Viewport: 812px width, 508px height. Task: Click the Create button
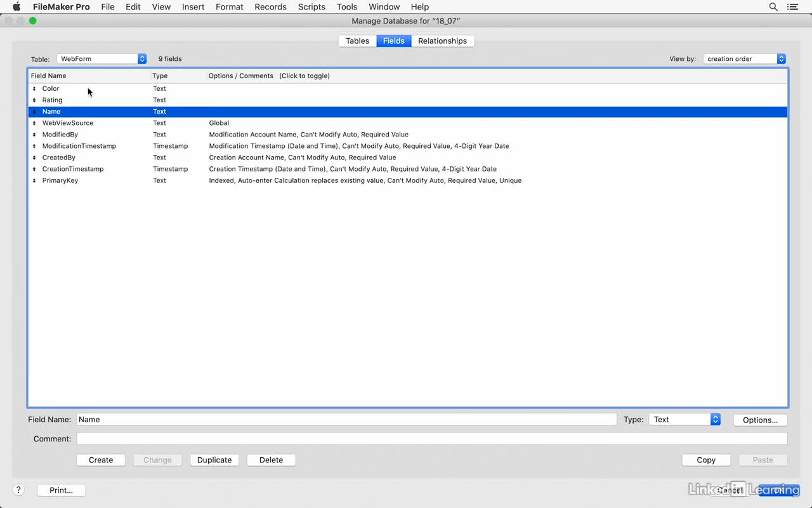[x=101, y=460]
